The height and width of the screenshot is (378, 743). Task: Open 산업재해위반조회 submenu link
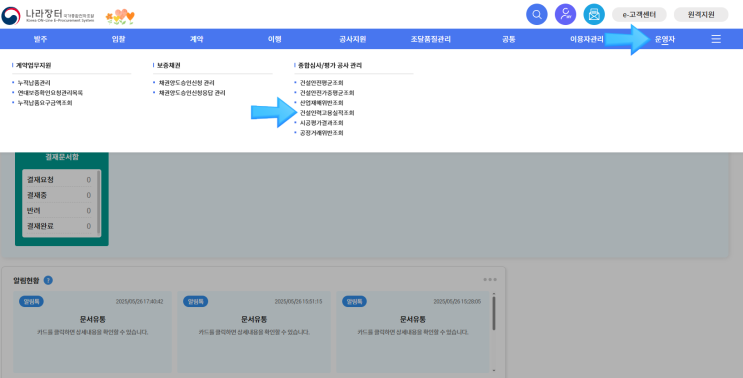[321, 102]
